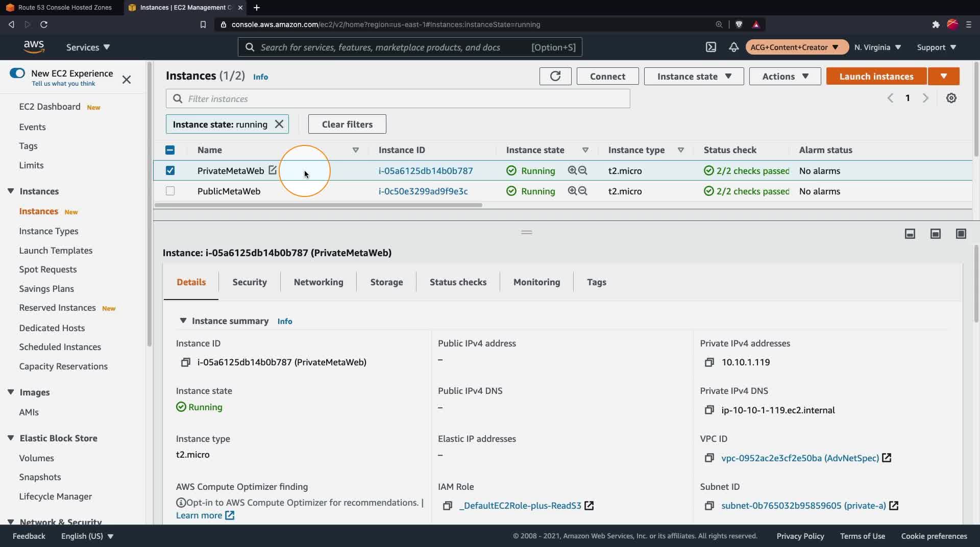Screen dimensions: 980x547
Task: Open the Actions dropdown menu
Action: 785,76
